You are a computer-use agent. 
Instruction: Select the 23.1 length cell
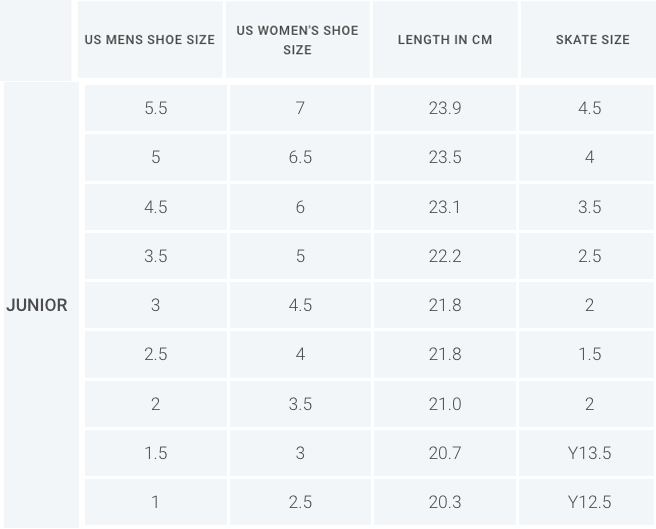(x=445, y=207)
